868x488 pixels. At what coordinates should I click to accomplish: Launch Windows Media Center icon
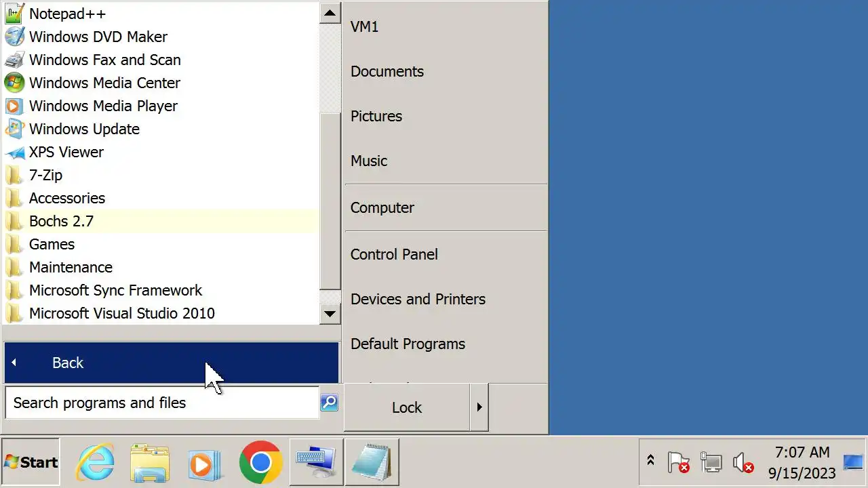tap(14, 83)
